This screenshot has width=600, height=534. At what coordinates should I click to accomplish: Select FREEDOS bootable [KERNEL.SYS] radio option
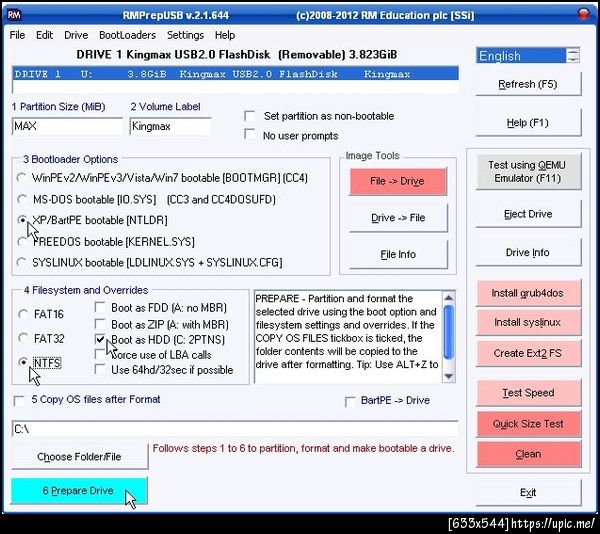22,242
